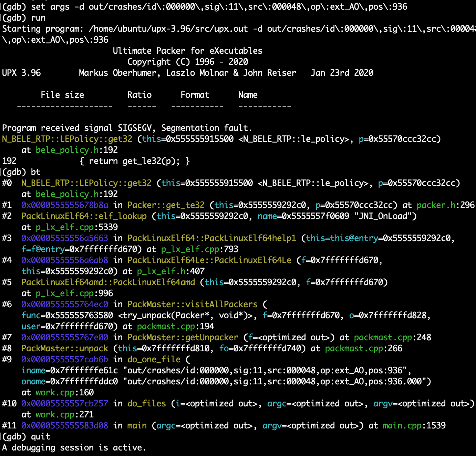Click the p_lx_elf.h:407 header reference
The height and width of the screenshot is (456, 476).
170,271
